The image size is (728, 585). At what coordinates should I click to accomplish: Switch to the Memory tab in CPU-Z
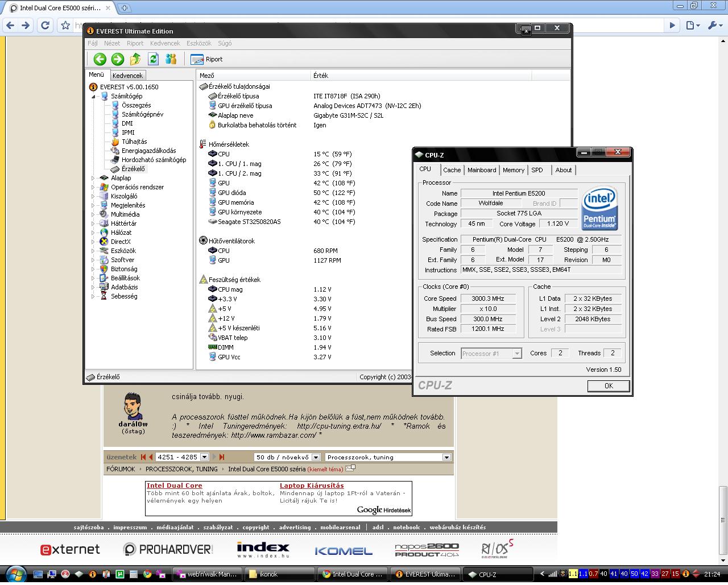tap(514, 170)
